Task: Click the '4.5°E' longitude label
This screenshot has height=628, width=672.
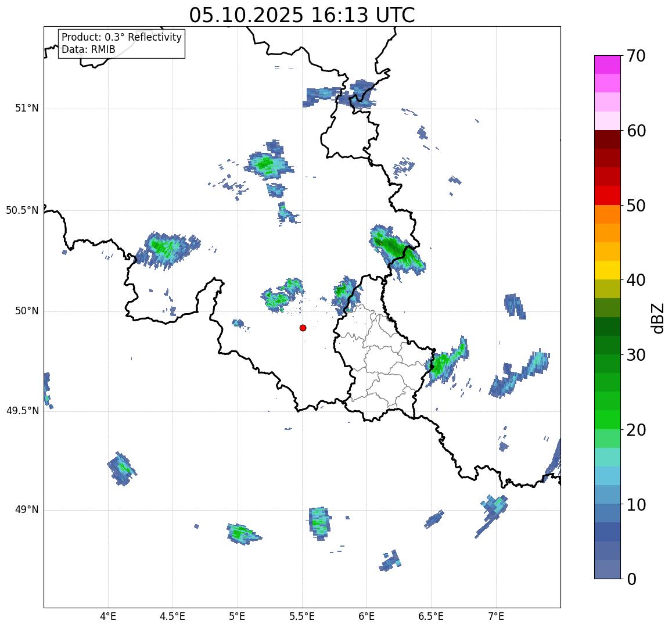Action: point(173,616)
